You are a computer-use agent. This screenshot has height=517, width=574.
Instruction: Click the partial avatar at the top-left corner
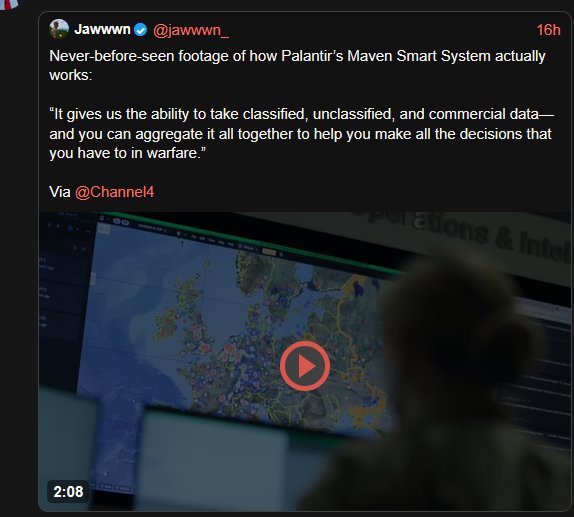coord(9,4)
